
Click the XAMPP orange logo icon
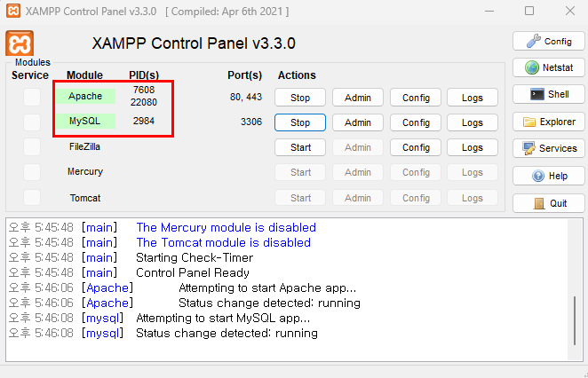pyautogui.click(x=20, y=43)
